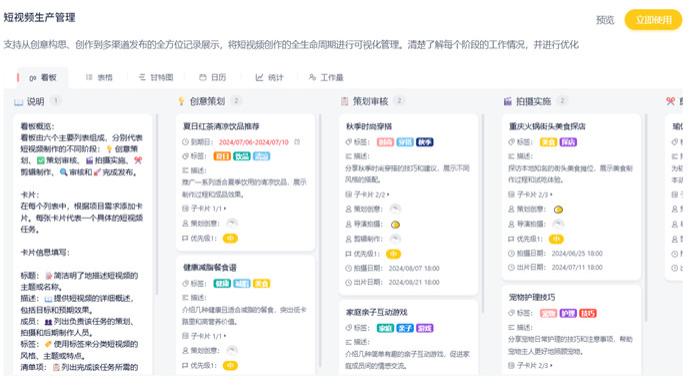Click the 导演拍摄 avatar in 重庆火锅 card
This screenshot has height=389, width=690.
(558, 224)
